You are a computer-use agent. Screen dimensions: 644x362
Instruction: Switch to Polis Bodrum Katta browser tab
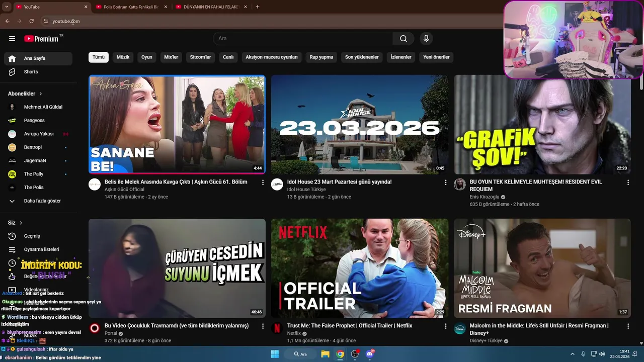[x=131, y=7]
